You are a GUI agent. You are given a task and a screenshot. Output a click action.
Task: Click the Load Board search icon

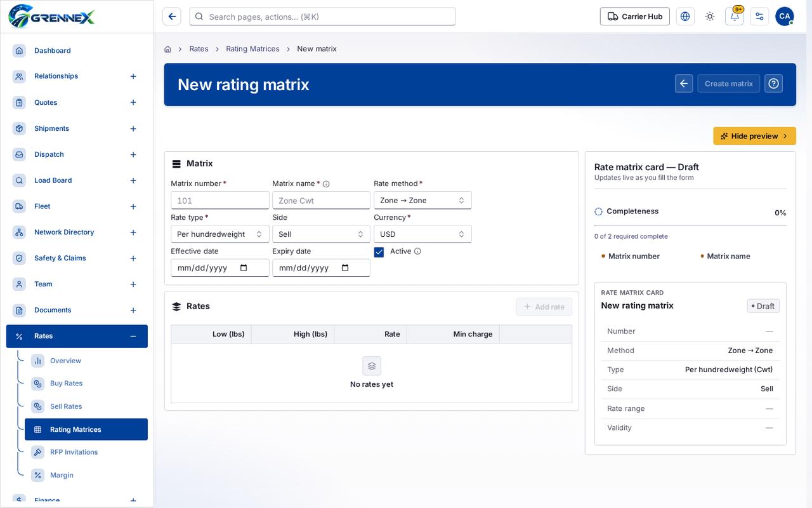click(19, 180)
